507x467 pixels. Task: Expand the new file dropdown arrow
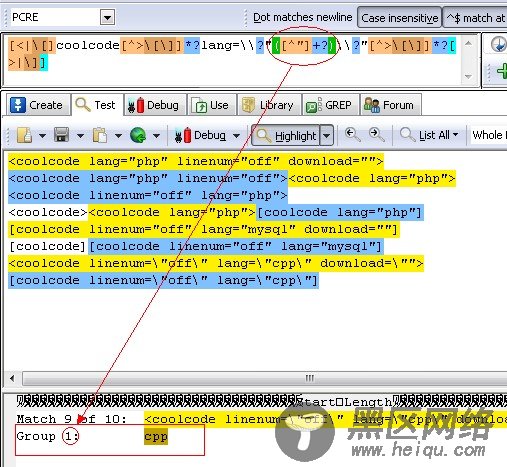click(42, 136)
